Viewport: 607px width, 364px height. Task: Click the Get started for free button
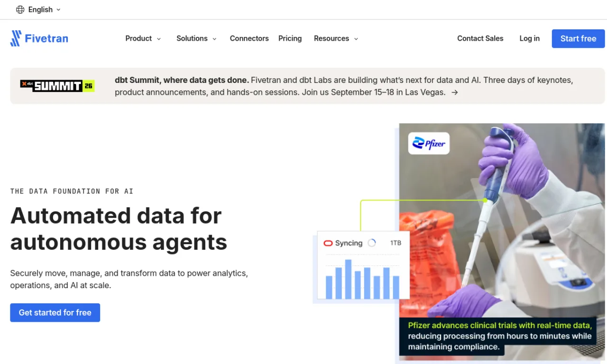(55, 312)
